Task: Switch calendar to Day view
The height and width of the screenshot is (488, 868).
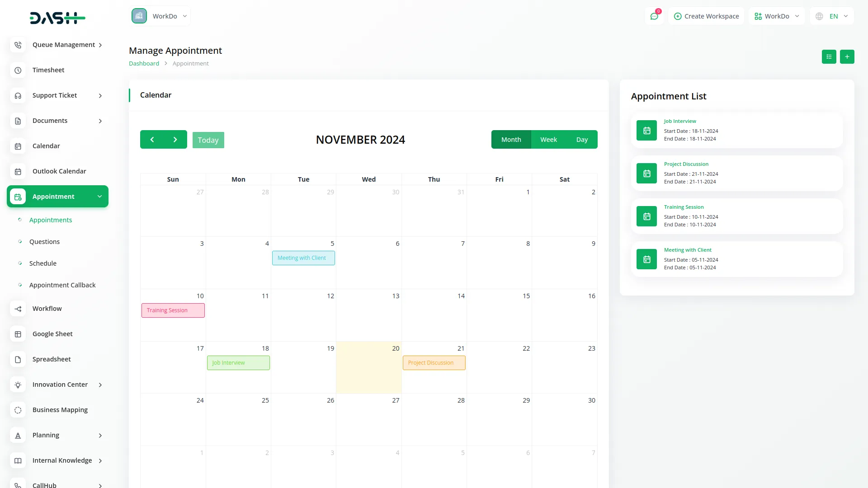Action: pyautogui.click(x=582, y=140)
